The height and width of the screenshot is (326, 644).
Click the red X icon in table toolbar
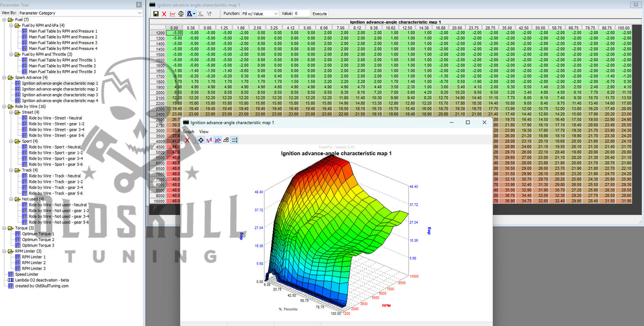coord(164,14)
